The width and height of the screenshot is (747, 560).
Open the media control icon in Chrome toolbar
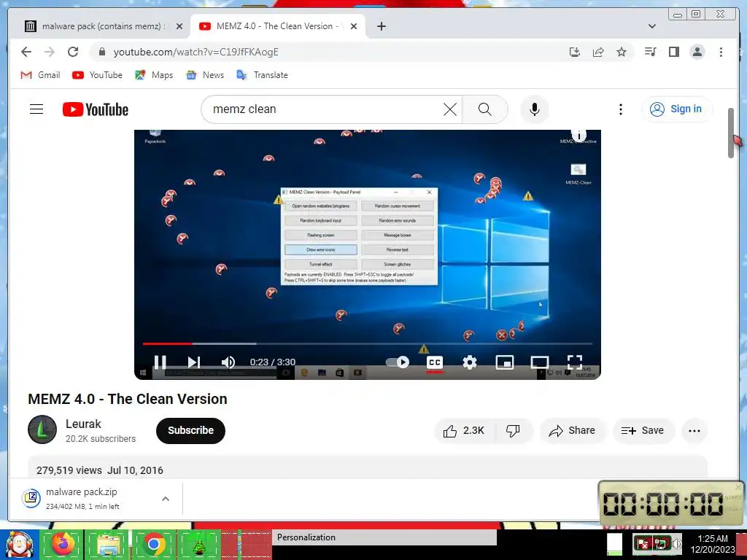[650, 52]
